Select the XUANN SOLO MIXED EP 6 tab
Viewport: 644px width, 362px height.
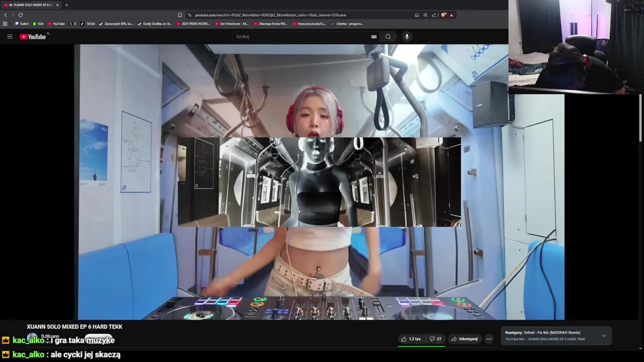[31, 5]
